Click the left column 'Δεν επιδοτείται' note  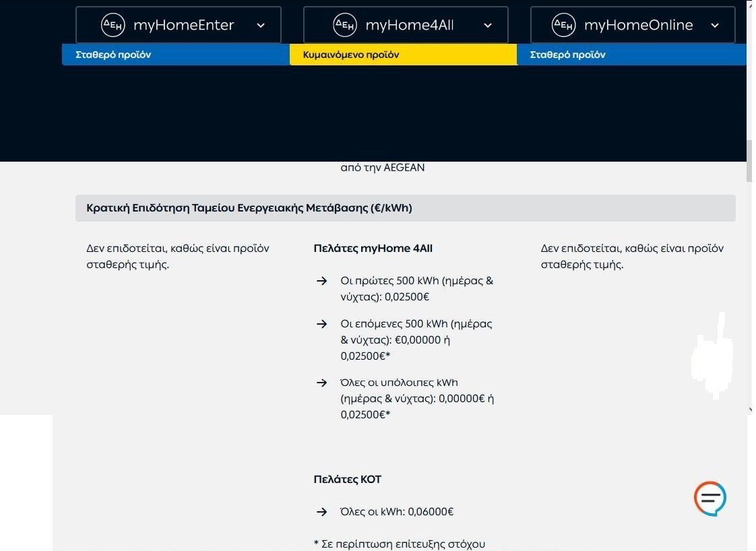click(x=177, y=257)
